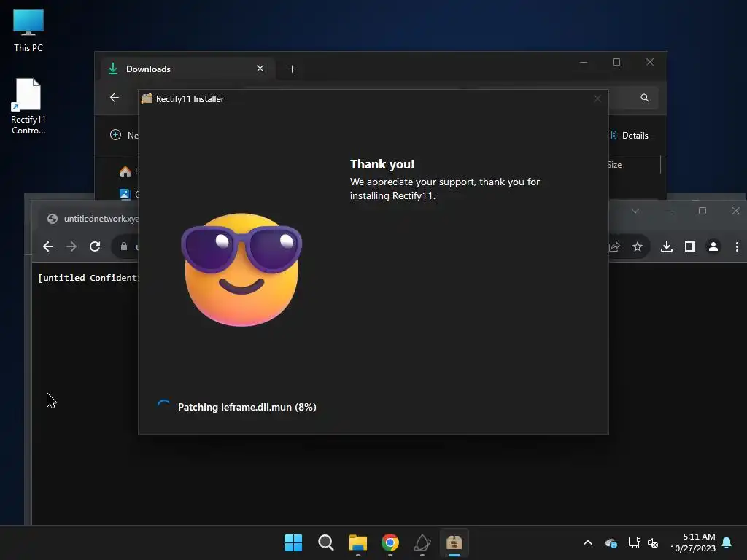This screenshot has width=747, height=560.
Task: Switch to the Rectify11 Installer taskbar icon
Action: (454, 542)
